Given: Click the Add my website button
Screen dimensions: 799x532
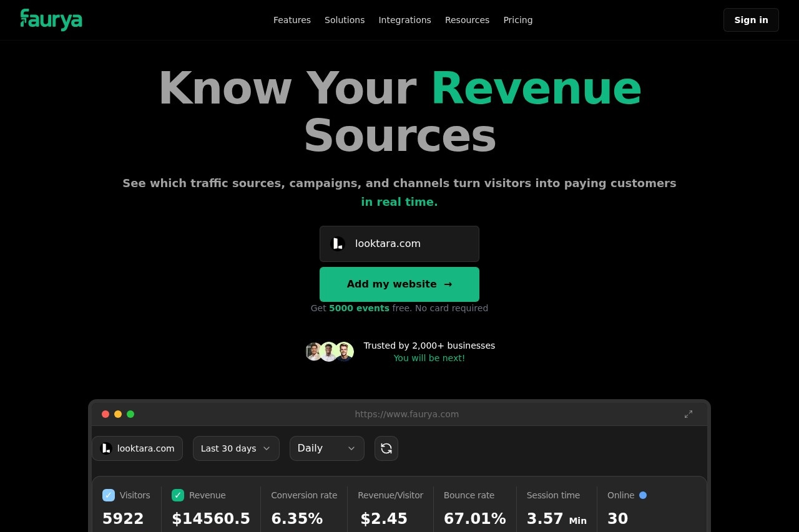Looking at the screenshot, I should (399, 284).
